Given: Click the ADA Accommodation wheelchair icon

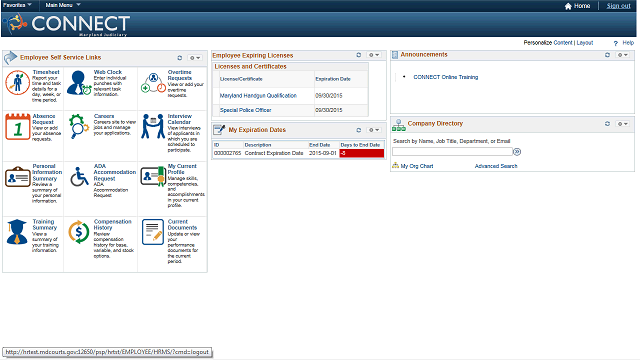Looking at the screenshot, I should 79,176.
